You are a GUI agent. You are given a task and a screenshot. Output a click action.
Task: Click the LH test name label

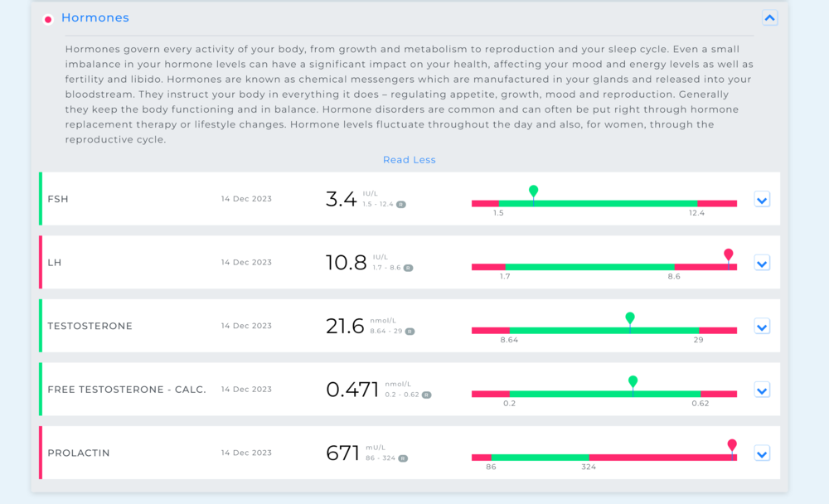pos(55,263)
